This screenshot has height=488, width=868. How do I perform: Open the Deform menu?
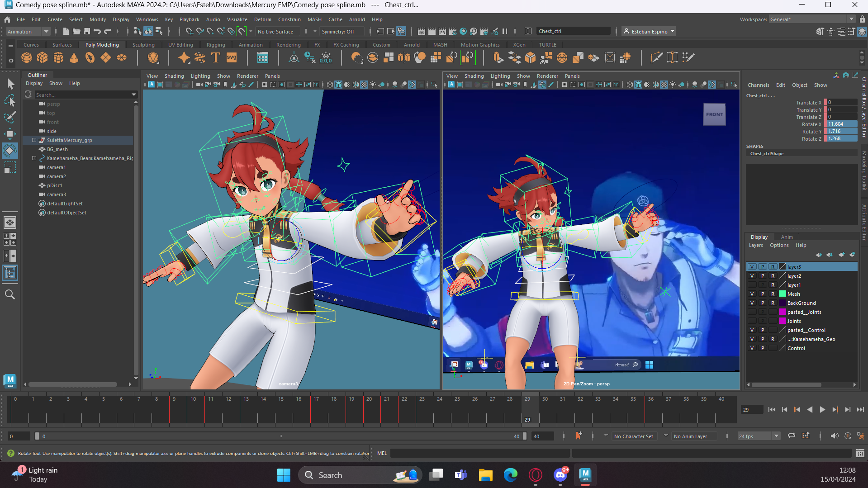point(263,19)
